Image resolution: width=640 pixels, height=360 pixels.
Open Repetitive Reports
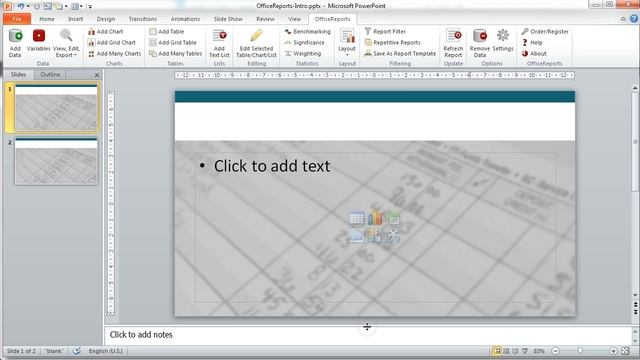(x=392, y=42)
